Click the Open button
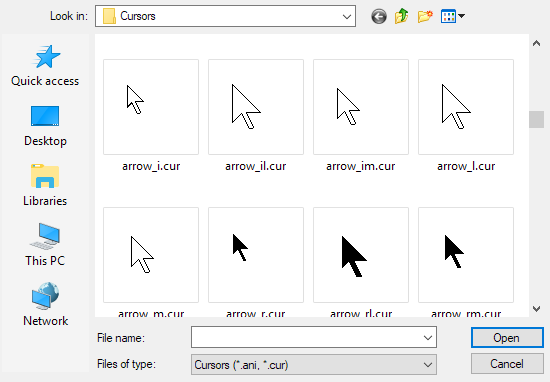 coord(507,338)
